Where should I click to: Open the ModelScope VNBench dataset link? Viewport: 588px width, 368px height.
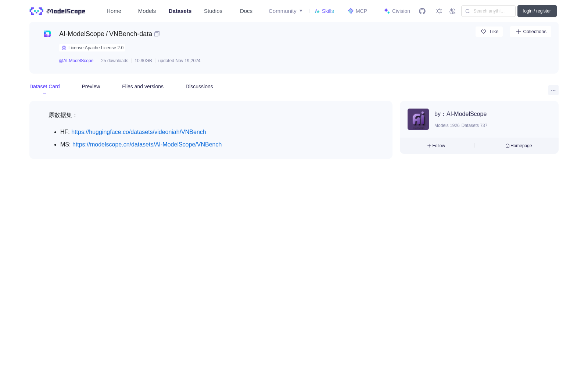click(x=147, y=145)
